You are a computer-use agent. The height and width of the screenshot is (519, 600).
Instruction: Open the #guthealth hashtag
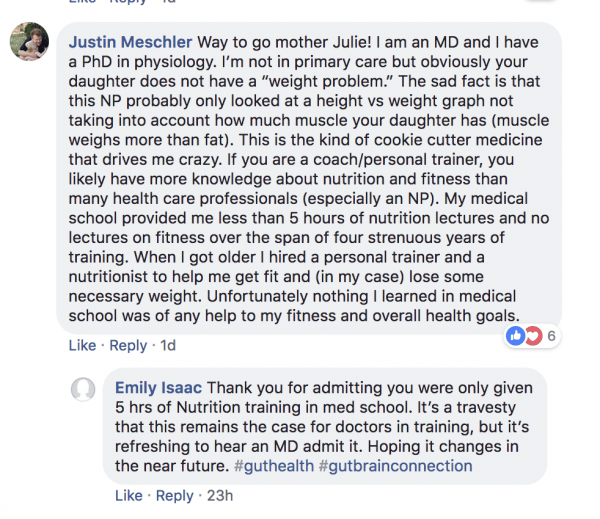coord(274,466)
